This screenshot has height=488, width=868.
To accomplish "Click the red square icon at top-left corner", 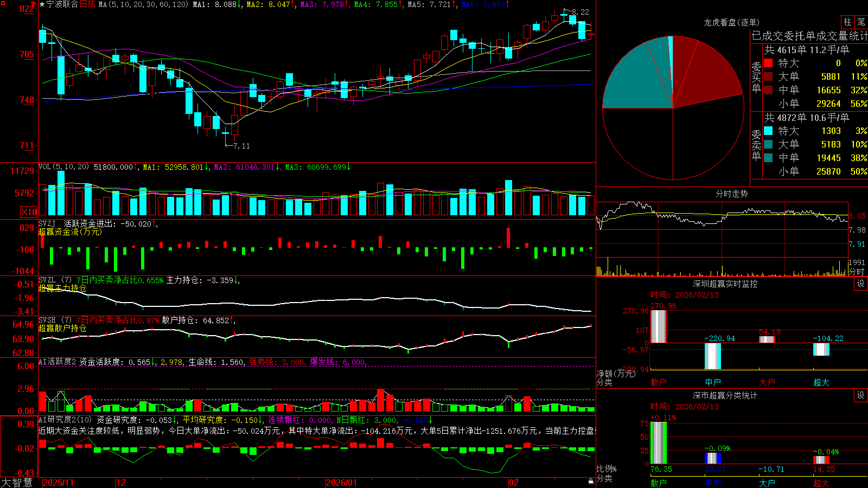I will [x=2, y=2].
